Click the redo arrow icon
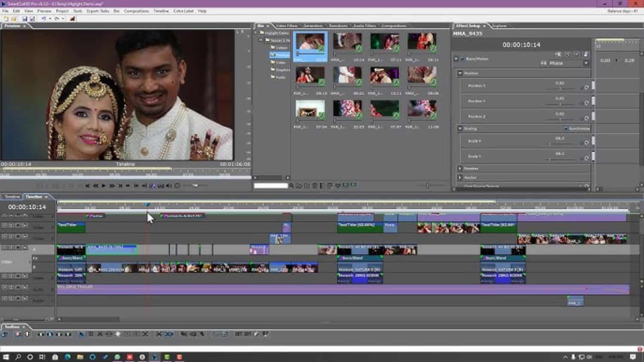The width and height of the screenshot is (644, 362). pos(57,19)
